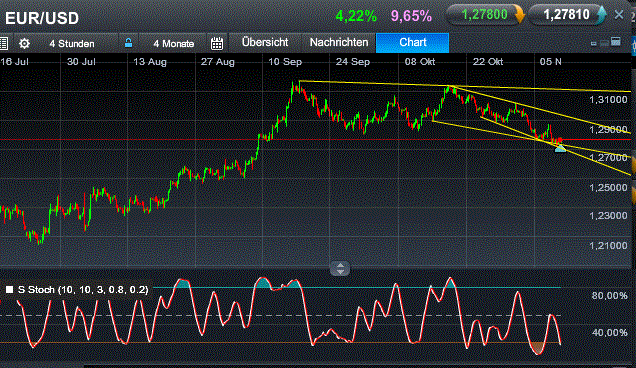This screenshot has height=368, width=636.
Task: Click the light blue price marker triangle
Action: 560,148
